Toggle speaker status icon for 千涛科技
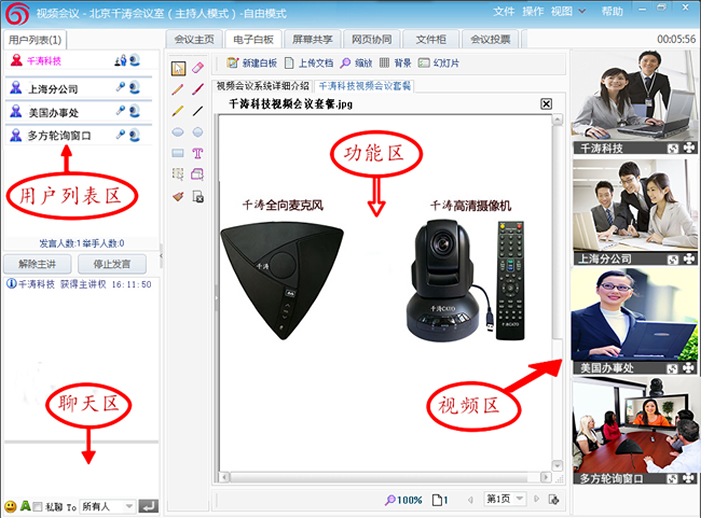The image size is (701, 518). (x=120, y=60)
